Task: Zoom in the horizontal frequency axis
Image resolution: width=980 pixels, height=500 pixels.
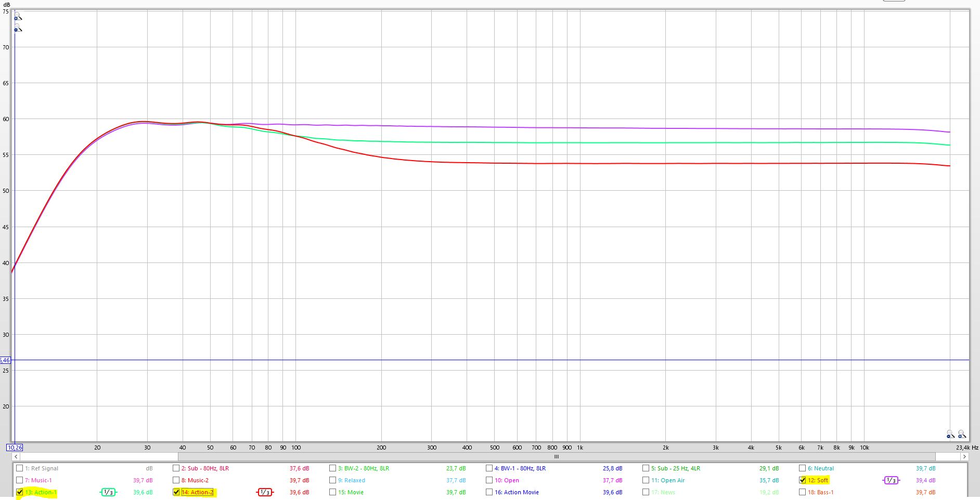Action: 962,434
